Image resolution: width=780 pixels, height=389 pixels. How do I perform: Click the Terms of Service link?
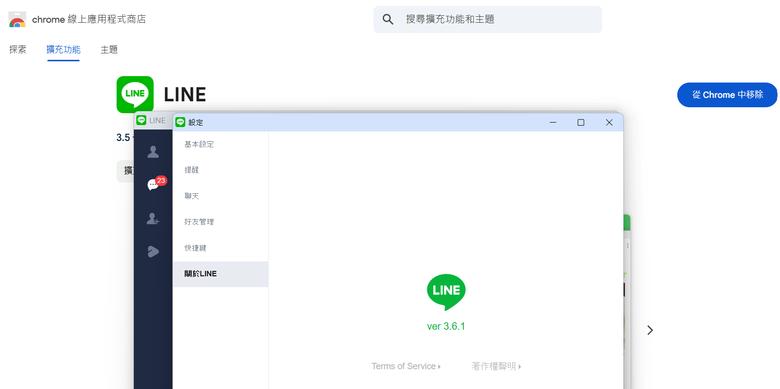point(406,366)
